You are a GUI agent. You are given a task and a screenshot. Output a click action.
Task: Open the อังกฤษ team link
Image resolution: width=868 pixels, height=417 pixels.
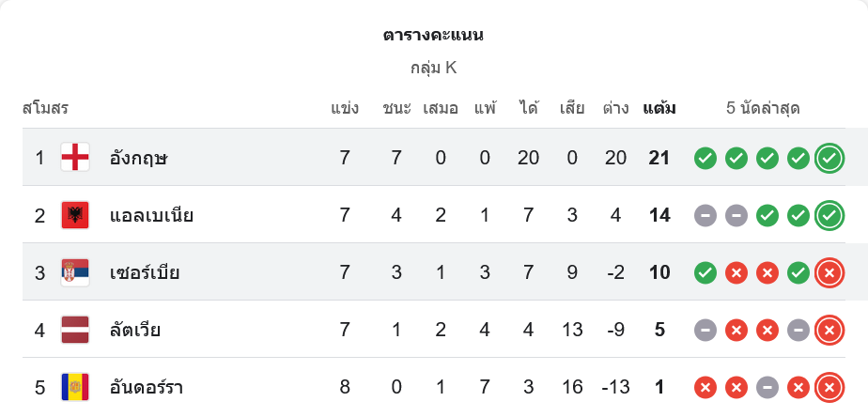(138, 158)
